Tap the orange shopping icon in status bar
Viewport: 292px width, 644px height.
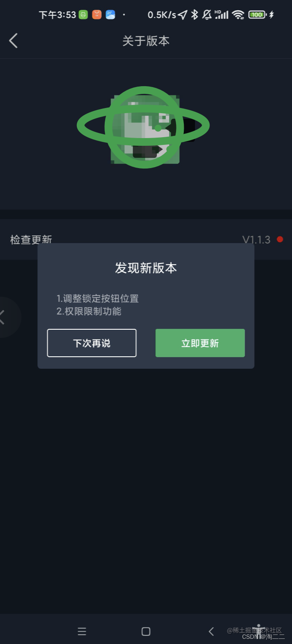point(97,15)
